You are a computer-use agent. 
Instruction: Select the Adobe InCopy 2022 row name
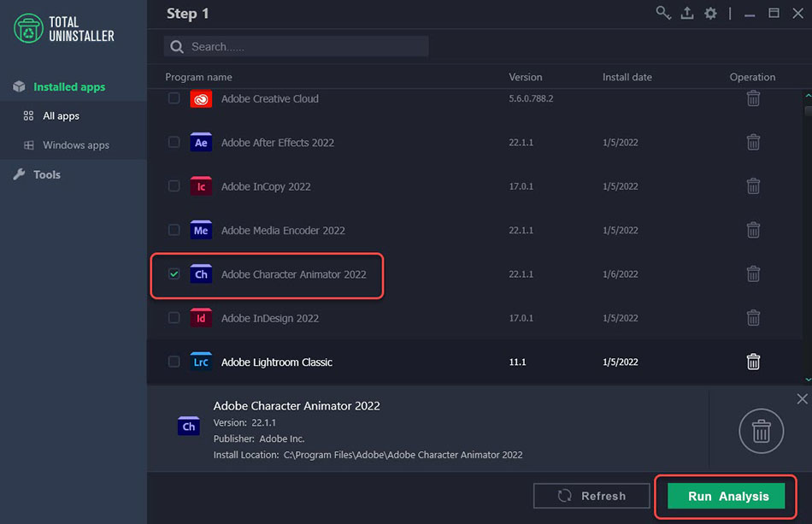pyautogui.click(x=266, y=186)
